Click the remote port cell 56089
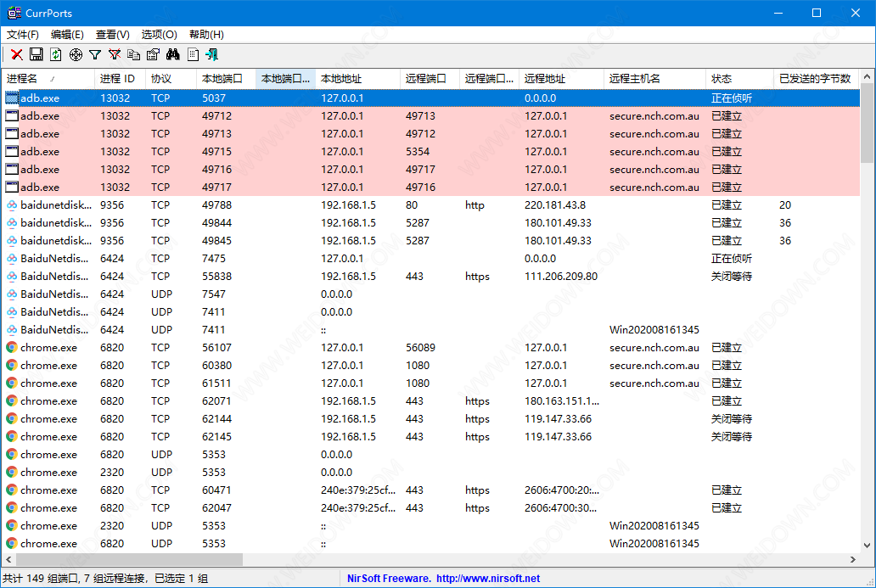Screen dimensions: 876x588 [x=421, y=348]
